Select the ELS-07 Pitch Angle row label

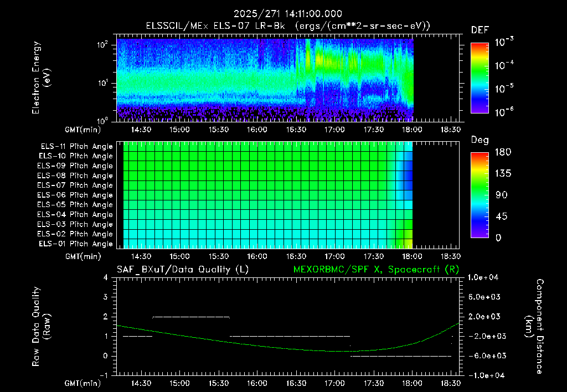coord(75,185)
